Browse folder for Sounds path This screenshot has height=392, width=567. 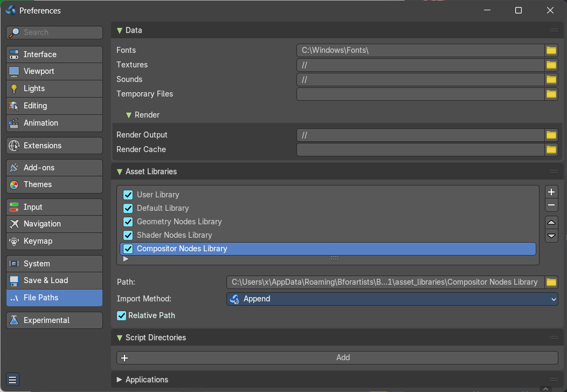pos(551,80)
